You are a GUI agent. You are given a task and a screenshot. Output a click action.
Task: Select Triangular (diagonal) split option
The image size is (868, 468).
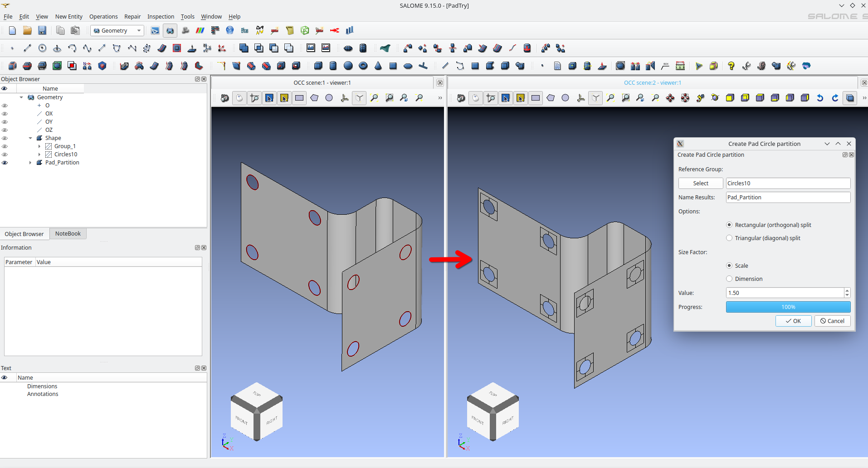[729, 238]
